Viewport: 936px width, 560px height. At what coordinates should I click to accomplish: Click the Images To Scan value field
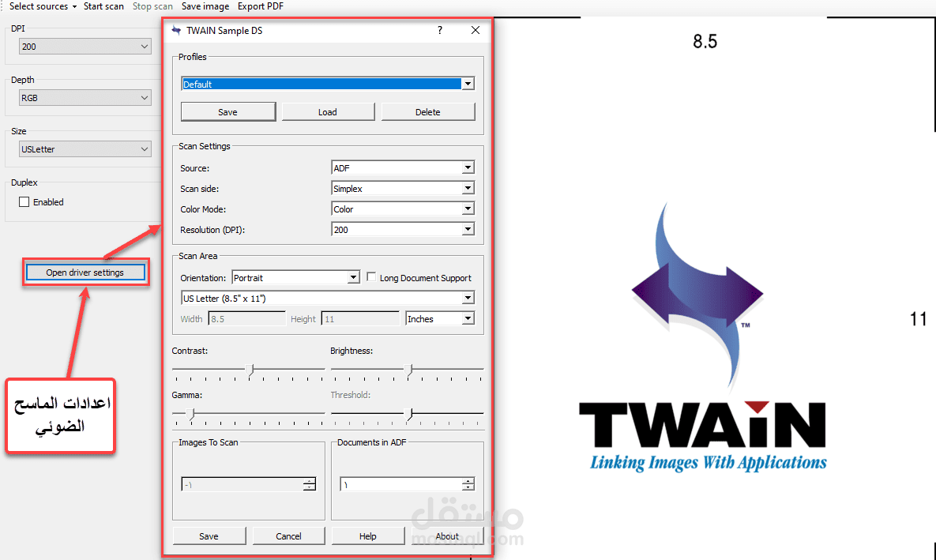[x=242, y=484]
